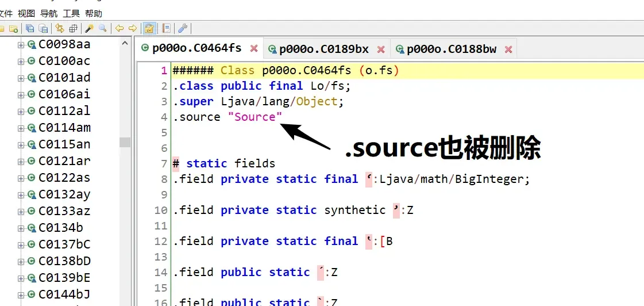Navigate forward with the right arrow
This screenshot has height=306, width=644.
133,28
